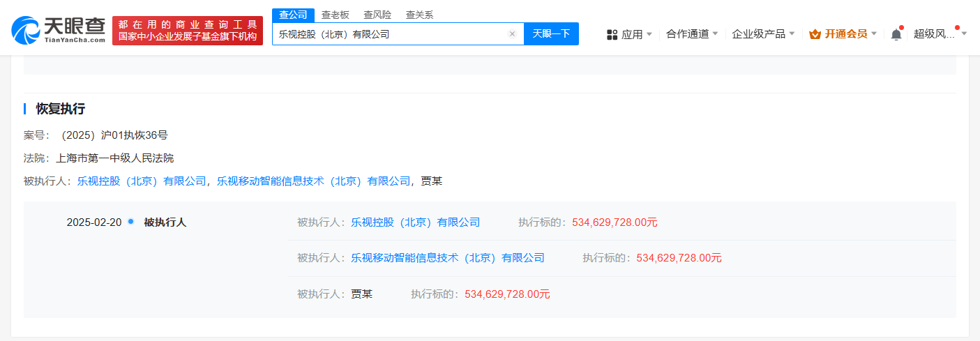Expand the 企业级产品 dropdown menu
Viewport: 980px width, 341px height.
tap(763, 33)
